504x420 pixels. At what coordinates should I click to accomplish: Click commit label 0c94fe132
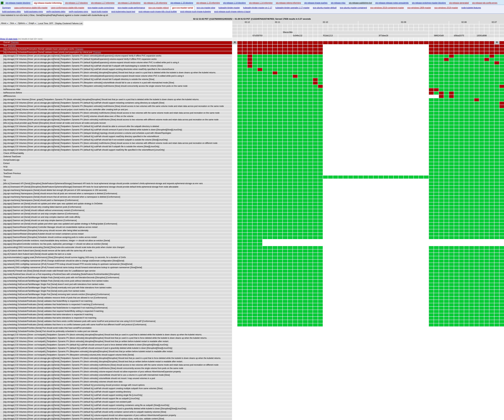[298, 35]
